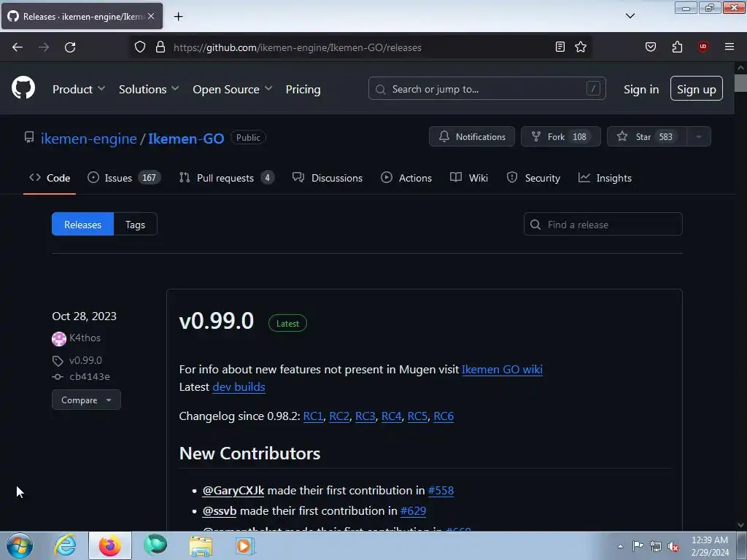This screenshot has width=747, height=560.
Task: Select the Tags toggle button
Action: point(135,224)
